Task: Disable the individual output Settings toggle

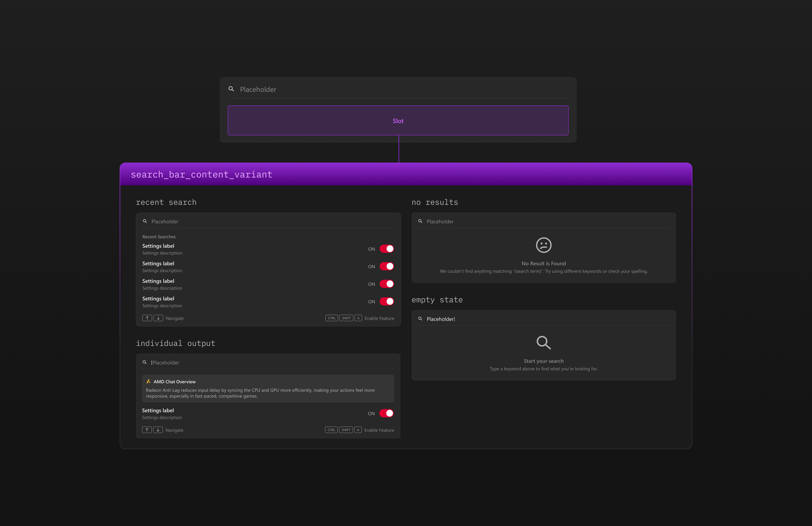Action: (386, 413)
